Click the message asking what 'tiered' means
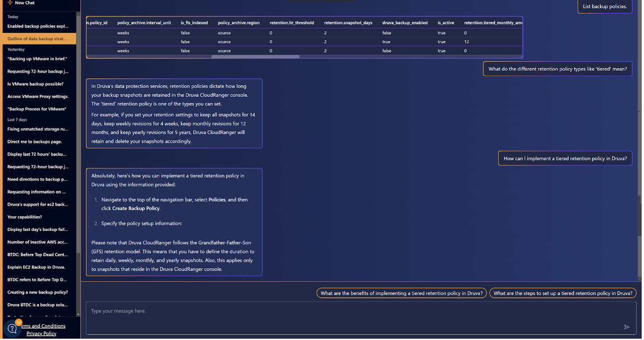The image size is (644, 340). click(557, 69)
